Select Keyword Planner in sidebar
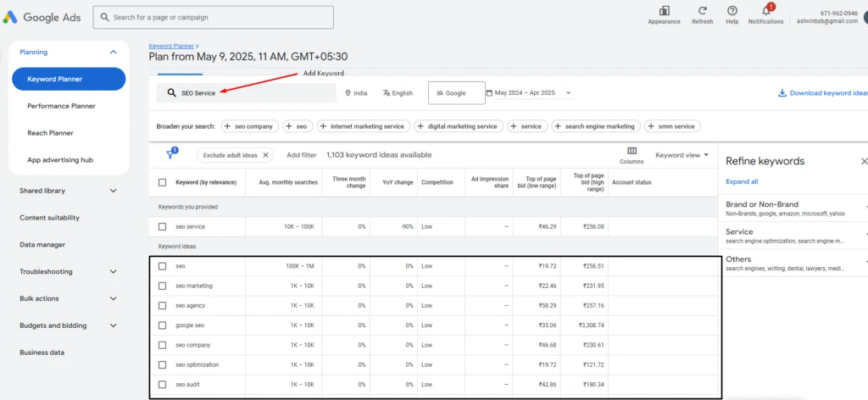 [x=69, y=79]
